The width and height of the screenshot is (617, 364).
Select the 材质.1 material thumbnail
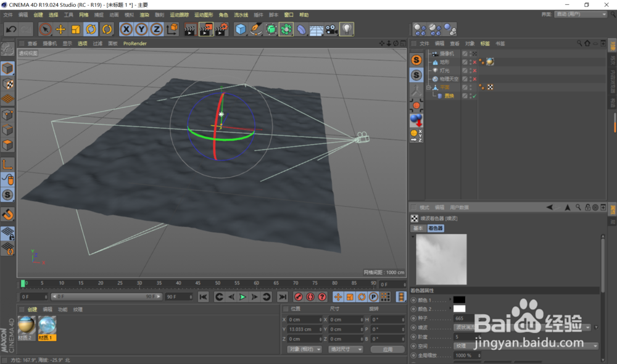point(47,328)
